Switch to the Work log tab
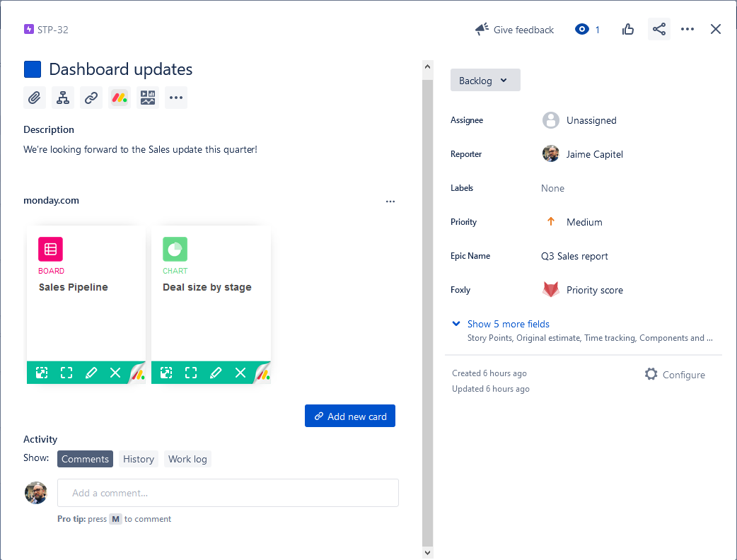The image size is (737, 560). pyautogui.click(x=187, y=459)
